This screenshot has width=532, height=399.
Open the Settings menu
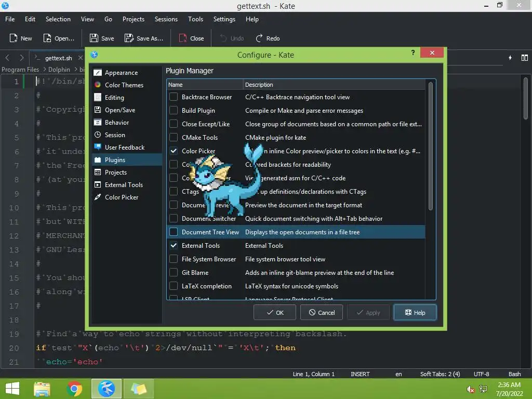224,19
